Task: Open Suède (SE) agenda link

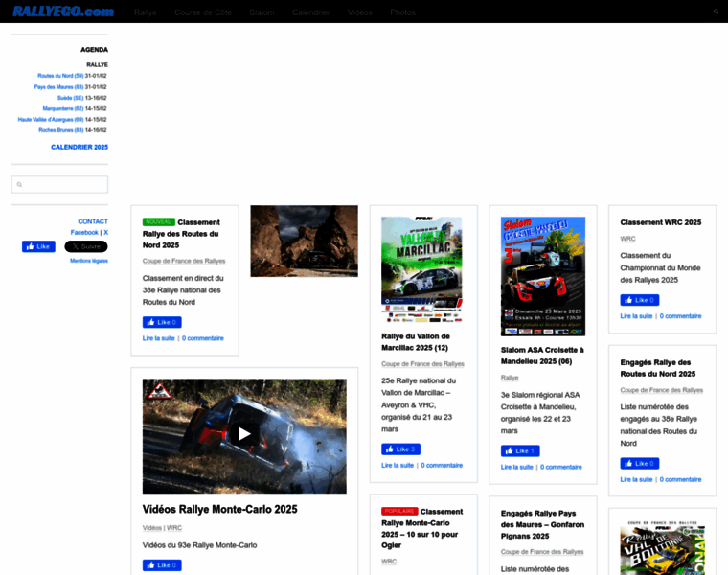Action: pyautogui.click(x=71, y=98)
